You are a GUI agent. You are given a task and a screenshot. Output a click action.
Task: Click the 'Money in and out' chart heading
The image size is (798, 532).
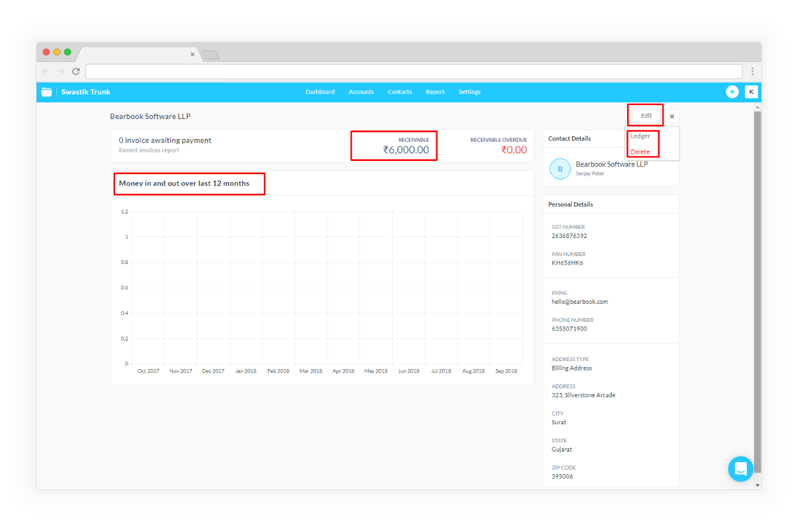click(184, 183)
